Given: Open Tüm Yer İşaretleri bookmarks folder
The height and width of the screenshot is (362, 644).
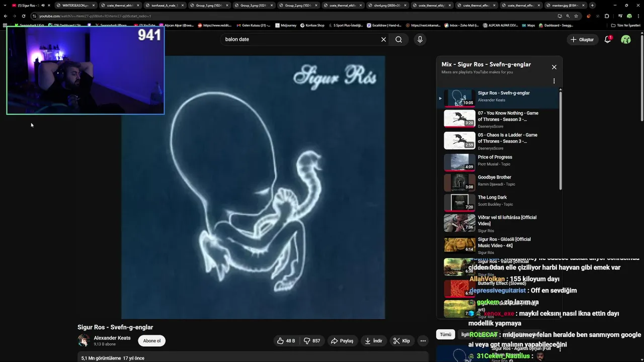Looking at the screenshot, I should [626, 25].
